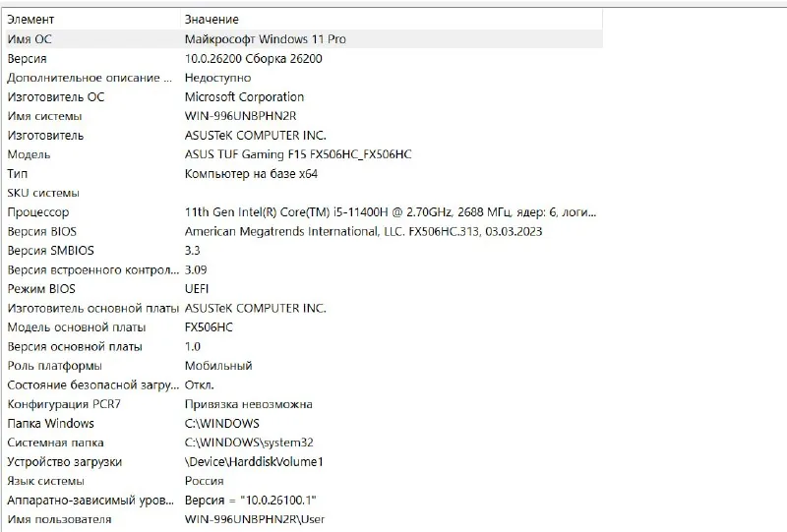Select the Имя системы row
The height and width of the screenshot is (532, 787).
tap(44, 116)
